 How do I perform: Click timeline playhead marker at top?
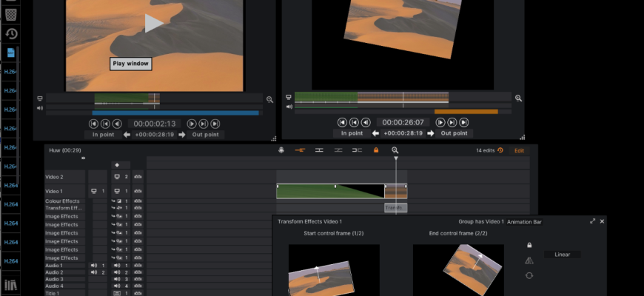[396, 158]
